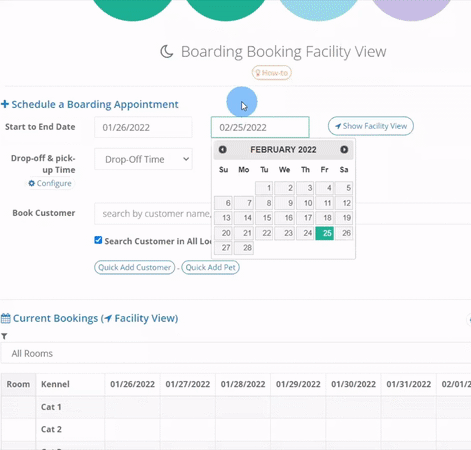Click the start date field 01/26/2022

click(x=143, y=127)
